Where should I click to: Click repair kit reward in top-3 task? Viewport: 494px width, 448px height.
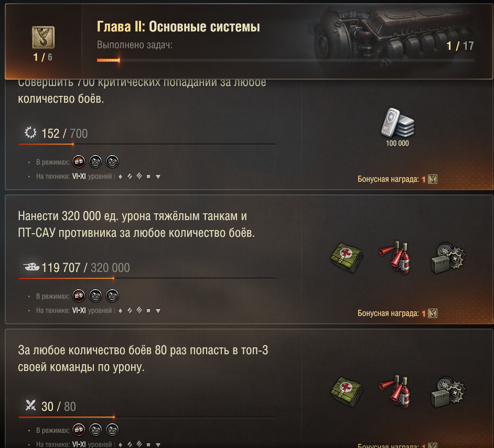pyautogui.click(x=447, y=392)
